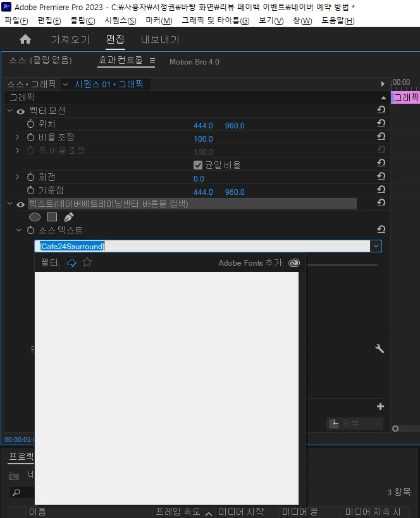Click the scale value 100.0
Image resolution: width=420 pixels, height=518 pixels.
tap(203, 139)
